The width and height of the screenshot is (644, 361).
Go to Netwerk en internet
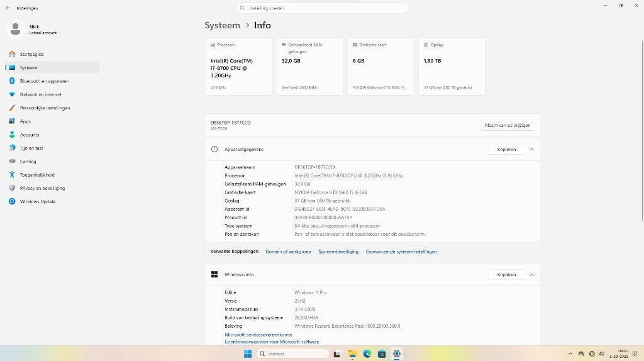coord(52,94)
